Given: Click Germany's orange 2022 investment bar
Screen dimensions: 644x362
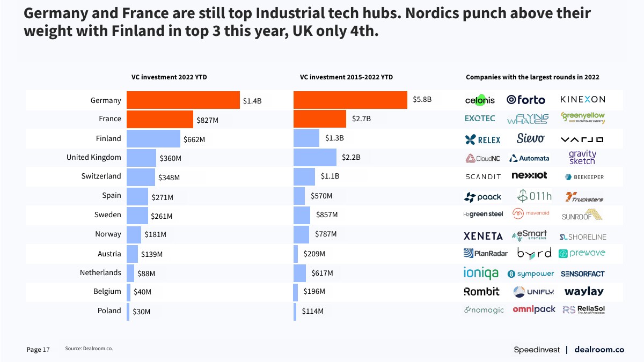Looking at the screenshot, I should [183, 100].
